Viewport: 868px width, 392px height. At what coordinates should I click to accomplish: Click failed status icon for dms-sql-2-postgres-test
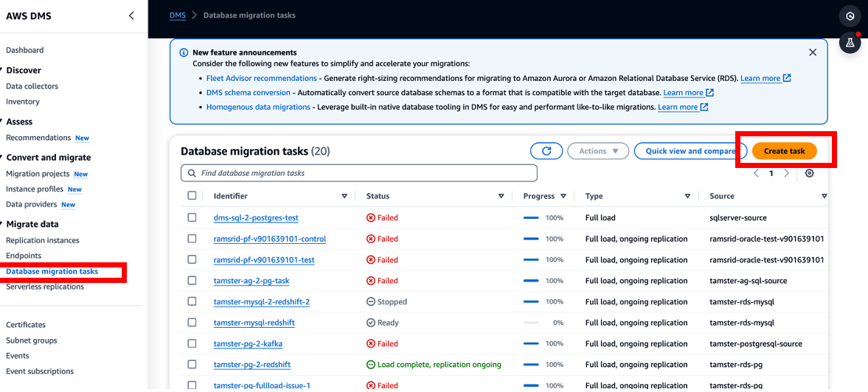371,218
